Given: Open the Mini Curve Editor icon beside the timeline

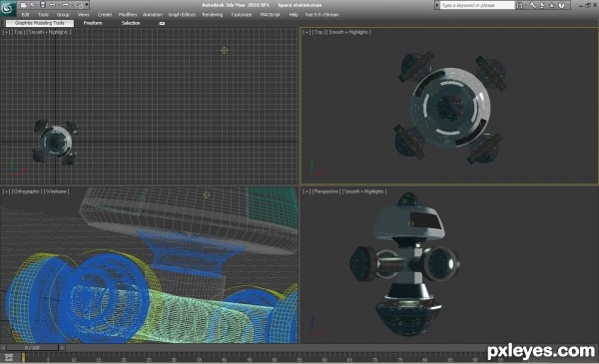Looking at the screenshot, I should pos(9,357).
